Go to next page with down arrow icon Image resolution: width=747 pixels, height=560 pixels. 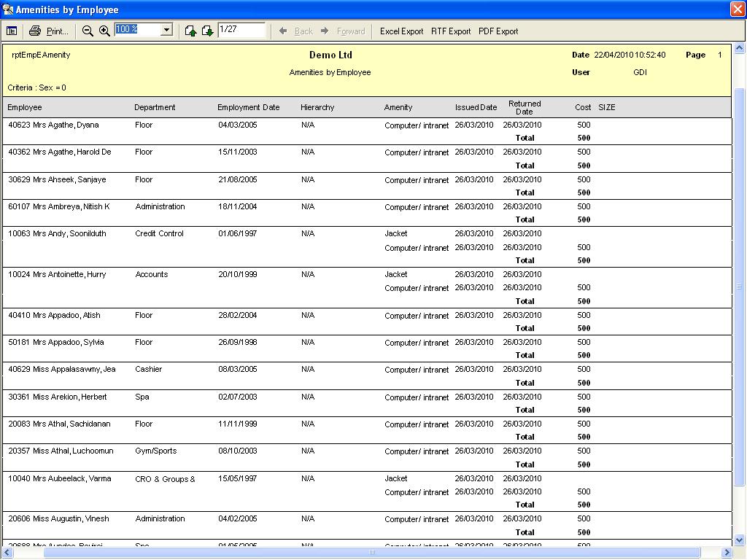click(207, 31)
